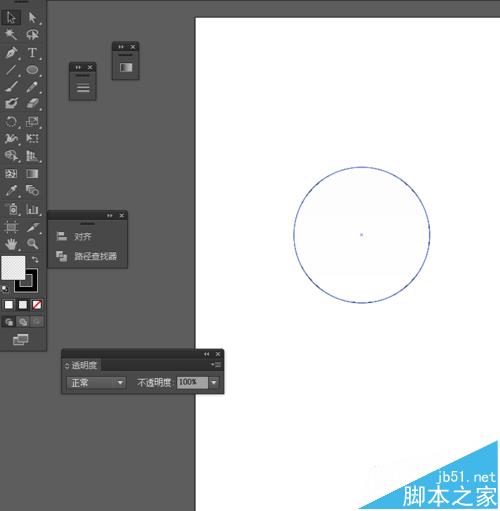Collapse the 透明度 panel with double arrows
The width and height of the screenshot is (500, 511).
pyautogui.click(x=207, y=354)
